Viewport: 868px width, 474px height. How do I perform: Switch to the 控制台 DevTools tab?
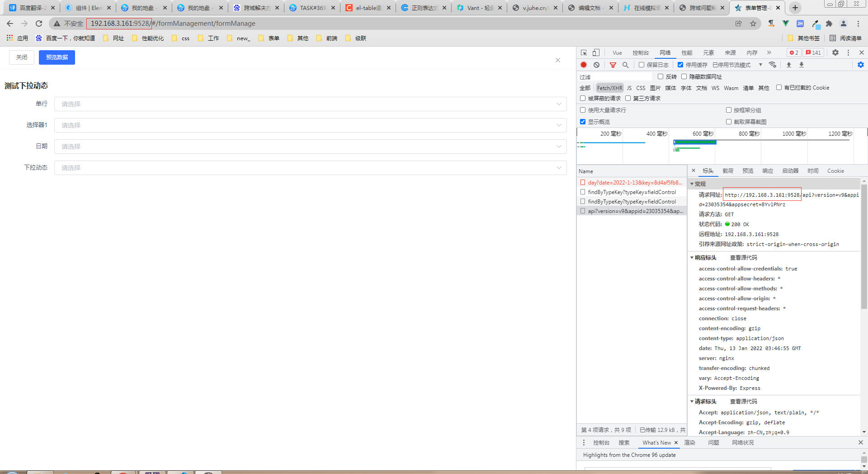coord(640,53)
